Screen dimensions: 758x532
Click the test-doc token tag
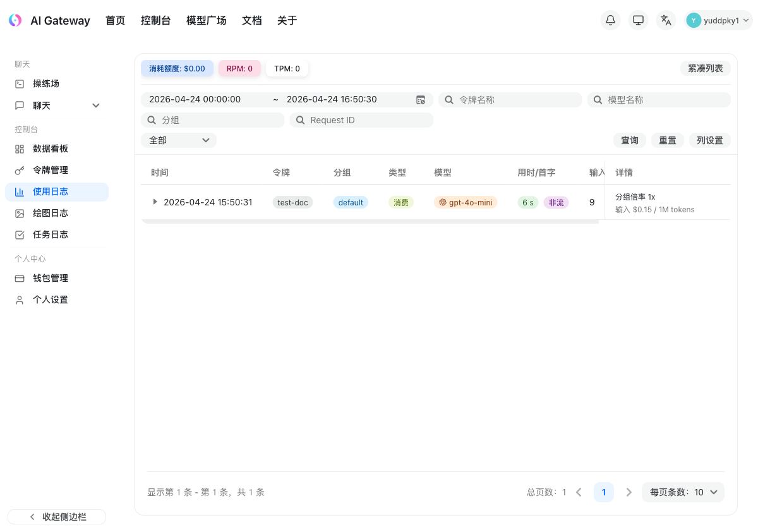pos(292,202)
